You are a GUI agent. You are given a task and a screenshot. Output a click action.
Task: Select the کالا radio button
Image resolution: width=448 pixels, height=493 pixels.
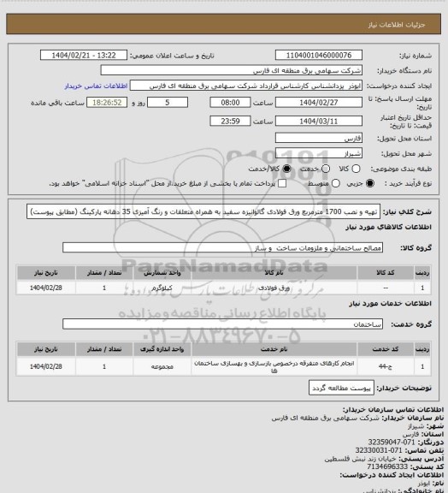pyautogui.click(x=356, y=169)
